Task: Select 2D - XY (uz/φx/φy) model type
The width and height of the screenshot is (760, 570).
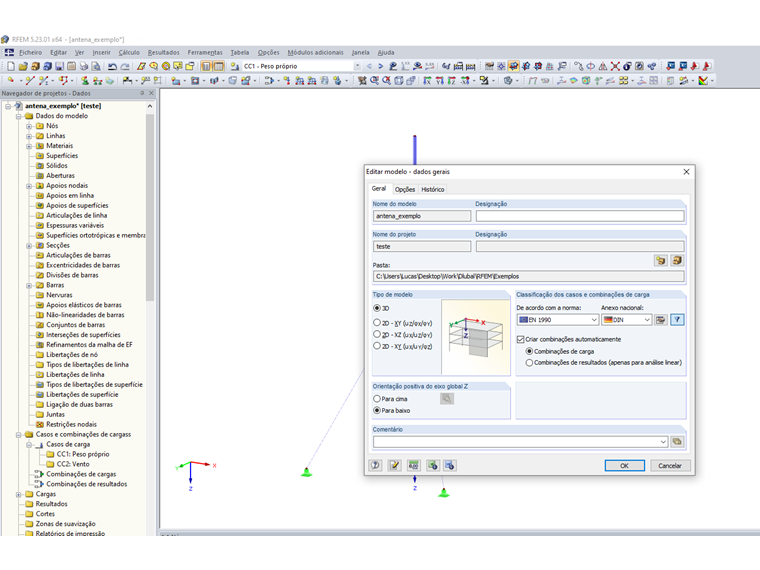Action: [377, 323]
